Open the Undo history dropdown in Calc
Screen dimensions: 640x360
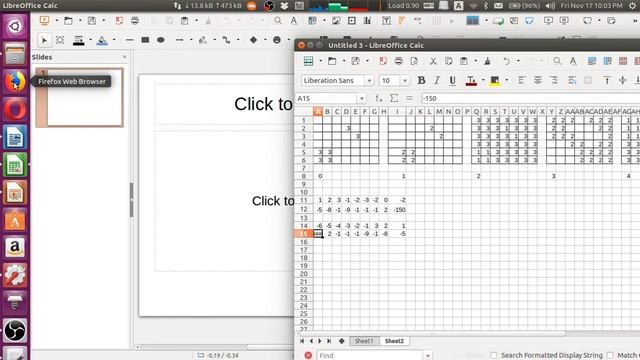tap(518, 61)
